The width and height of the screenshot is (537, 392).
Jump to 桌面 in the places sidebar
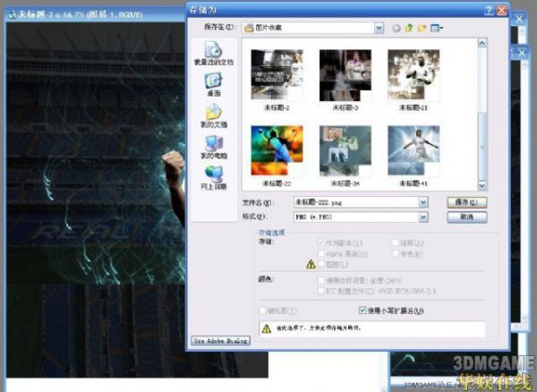pyautogui.click(x=214, y=84)
